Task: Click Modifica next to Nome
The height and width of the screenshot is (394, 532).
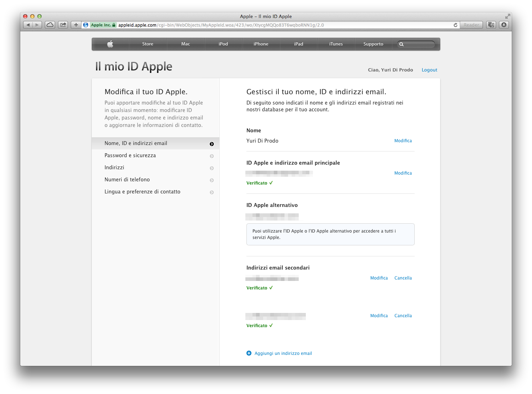Action: pyautogui.click(x=403, y=141)
